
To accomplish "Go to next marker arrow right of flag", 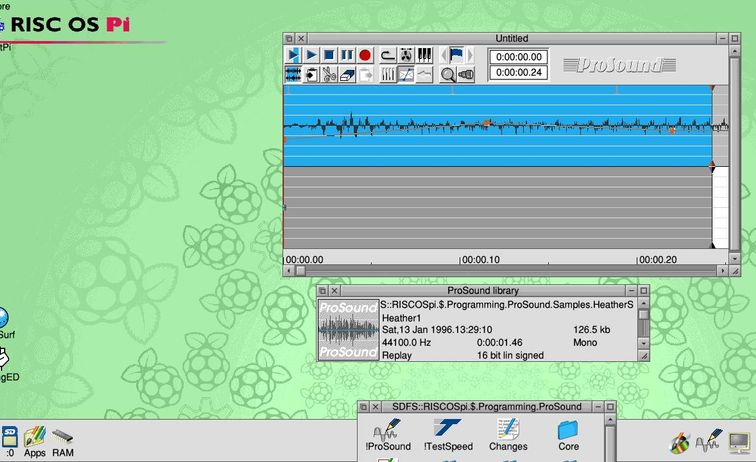I will [x=471, y=55].
